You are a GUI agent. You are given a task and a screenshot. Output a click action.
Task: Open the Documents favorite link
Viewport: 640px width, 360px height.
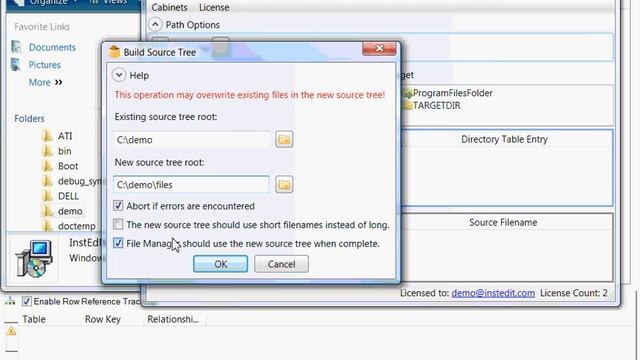tap(52, 47)
